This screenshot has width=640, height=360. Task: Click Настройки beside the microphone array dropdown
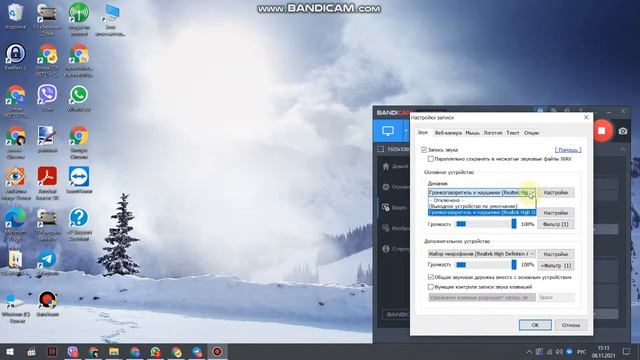point(556,254)
